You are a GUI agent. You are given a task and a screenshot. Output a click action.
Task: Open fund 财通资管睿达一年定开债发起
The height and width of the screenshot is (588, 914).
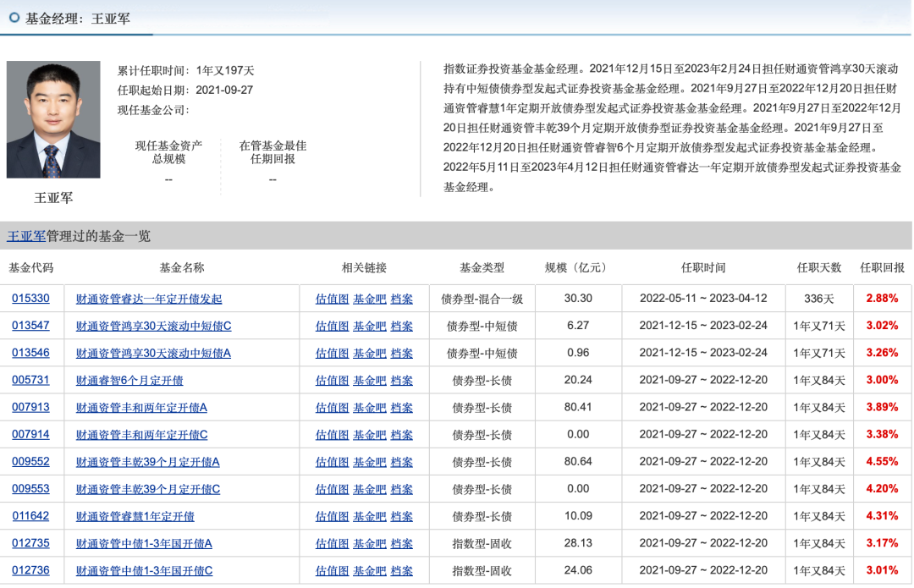(149, 299)
